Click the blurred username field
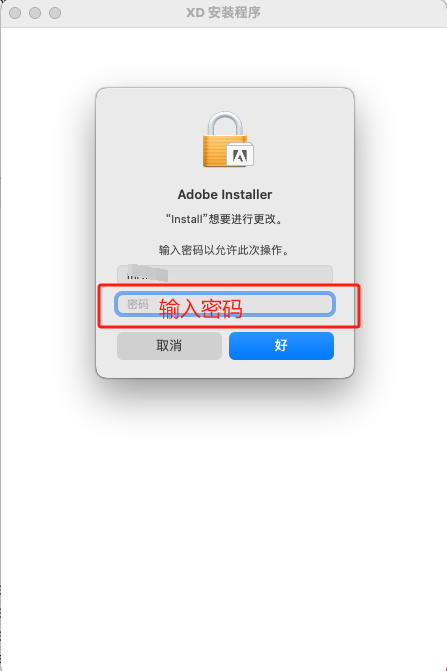The image size is (447, 671). pyautogui.click(x=225, y=274)
